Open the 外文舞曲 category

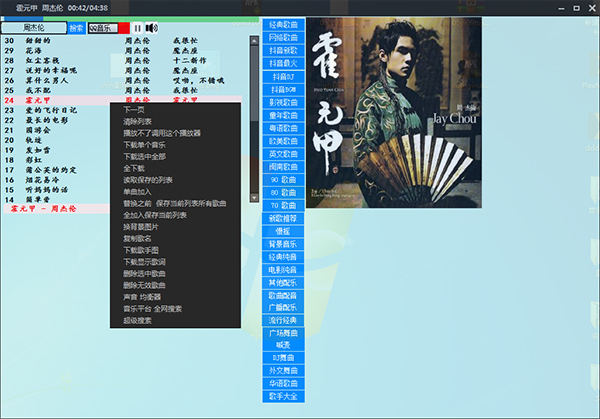click(283, 370)
